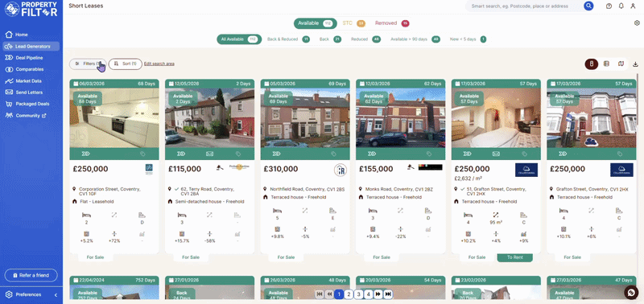The height and width of the screenshot is (304, 644).
Task: Click the envelope icon on 51, Grafton Street card
Action: 496,154
